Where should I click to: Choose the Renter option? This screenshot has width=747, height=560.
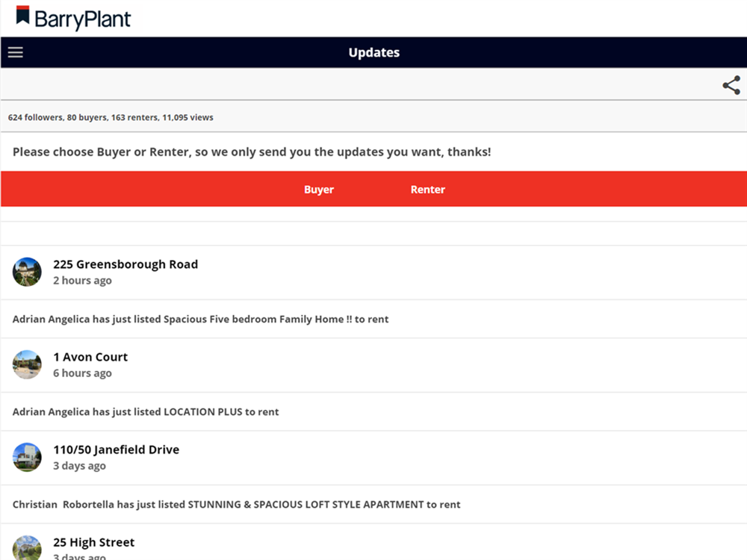tap(428, 190)
